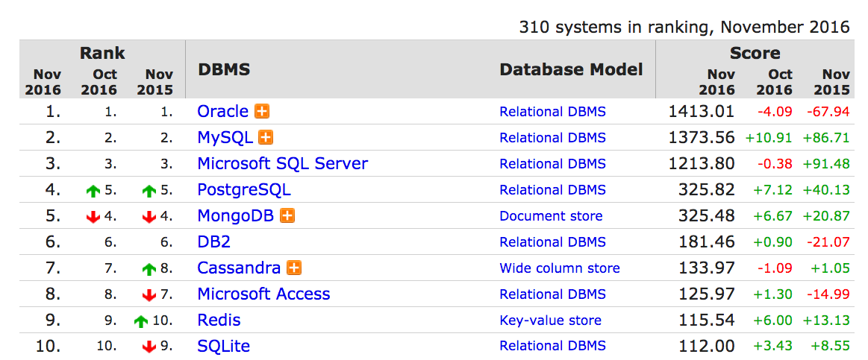Click the Rank column group header
Viewport: 868px width, 360px height.
point(102,53)
